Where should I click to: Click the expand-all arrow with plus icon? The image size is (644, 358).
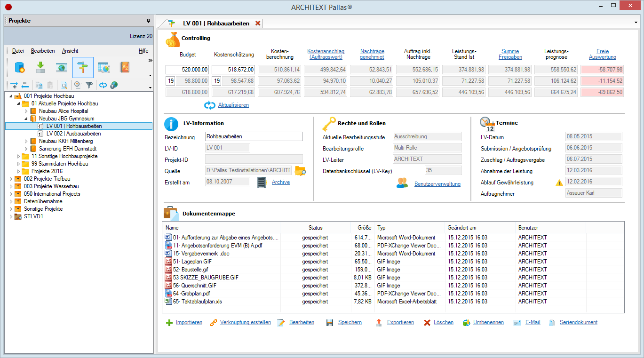pyautogui.click(x=14, y=85)
